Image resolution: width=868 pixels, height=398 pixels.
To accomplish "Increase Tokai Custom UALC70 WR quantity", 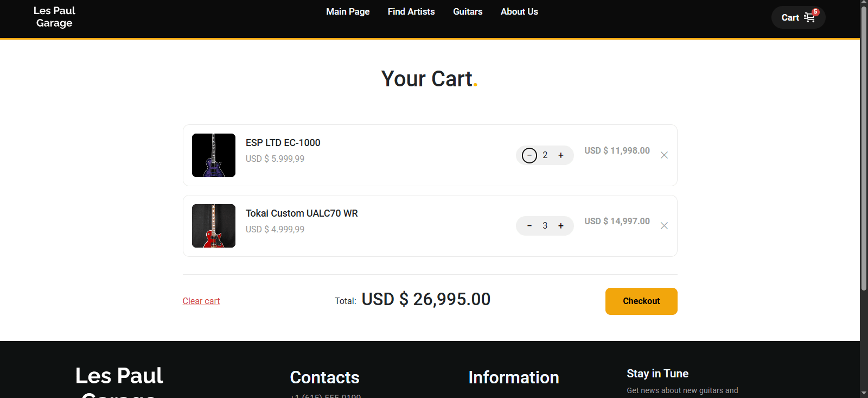I will click(x=561, y=226).
